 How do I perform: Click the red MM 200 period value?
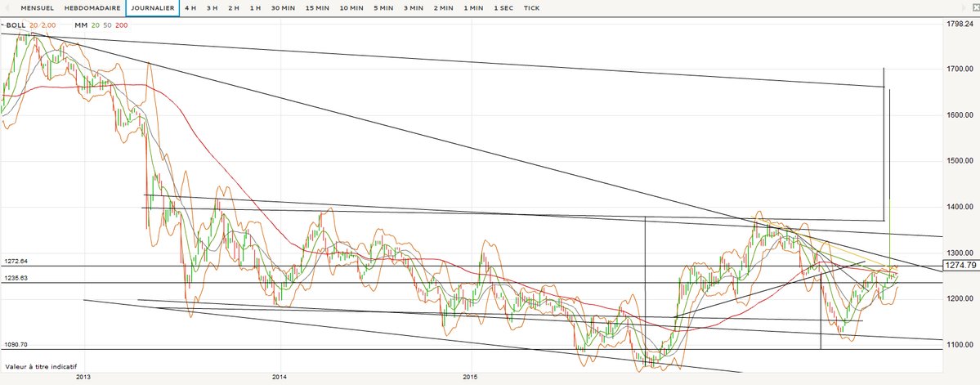[121, 25]
